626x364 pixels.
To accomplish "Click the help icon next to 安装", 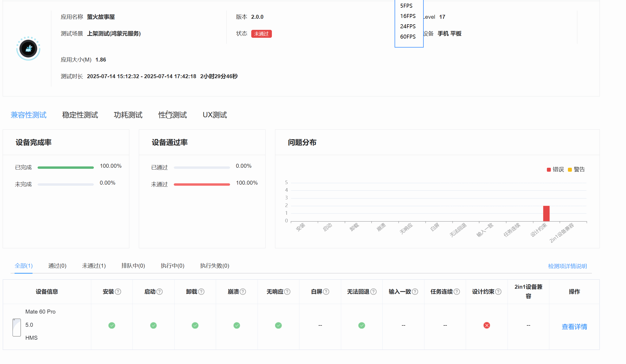I will 118,292.
